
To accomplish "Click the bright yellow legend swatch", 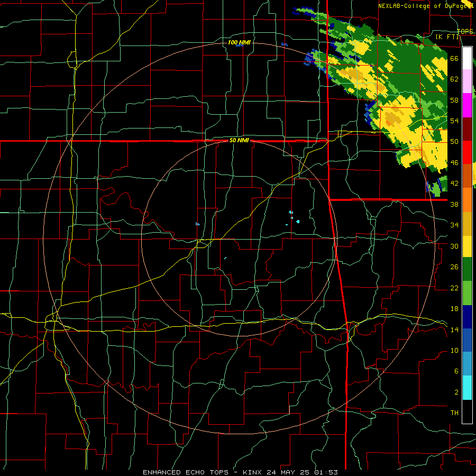I will tap(467, 246).
